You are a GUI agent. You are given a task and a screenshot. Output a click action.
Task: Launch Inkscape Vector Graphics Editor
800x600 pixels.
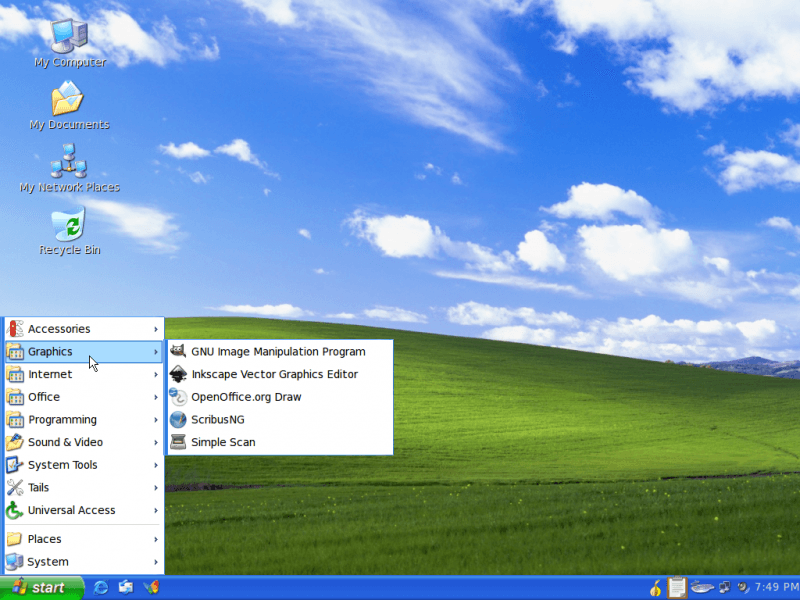(279, 374)
